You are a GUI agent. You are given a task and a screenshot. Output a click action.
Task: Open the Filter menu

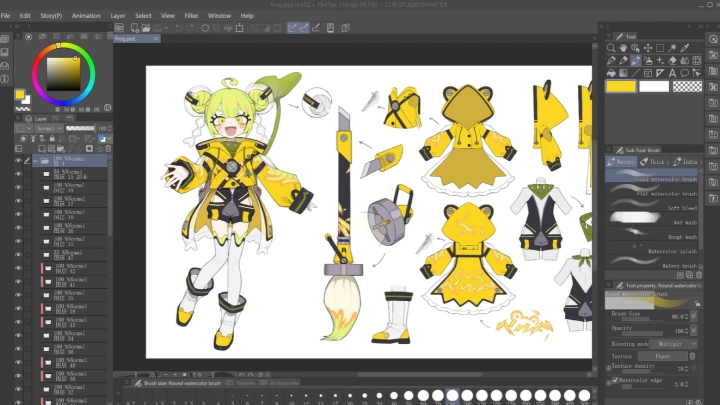[x=191, y=16]
